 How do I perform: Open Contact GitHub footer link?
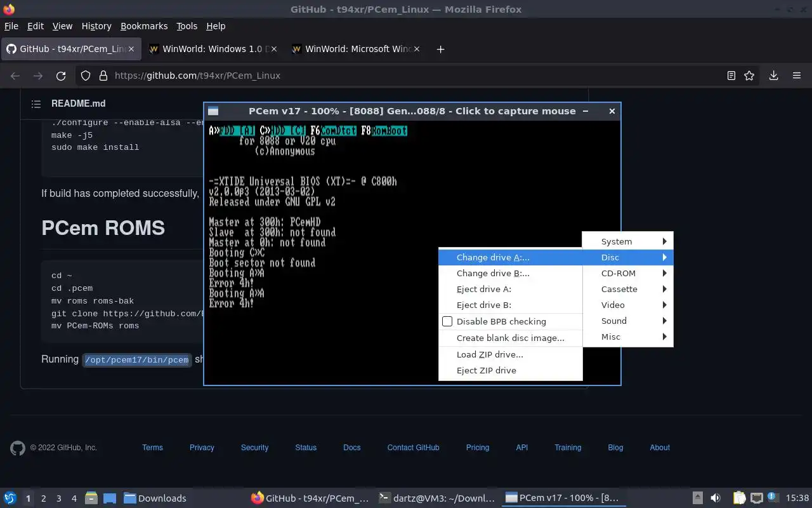tap(413, 448)
